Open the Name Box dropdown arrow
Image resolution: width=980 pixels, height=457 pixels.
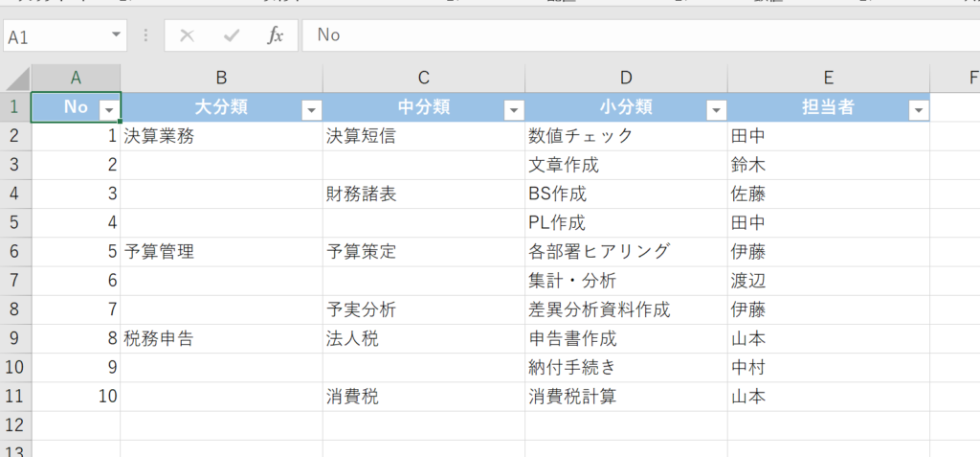click(x=117, y=34)
